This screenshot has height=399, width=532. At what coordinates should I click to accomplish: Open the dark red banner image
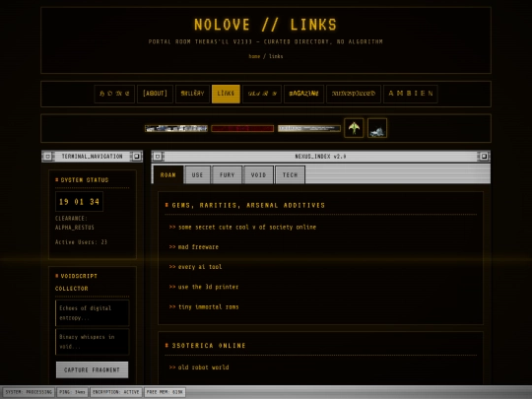[242, 129]
